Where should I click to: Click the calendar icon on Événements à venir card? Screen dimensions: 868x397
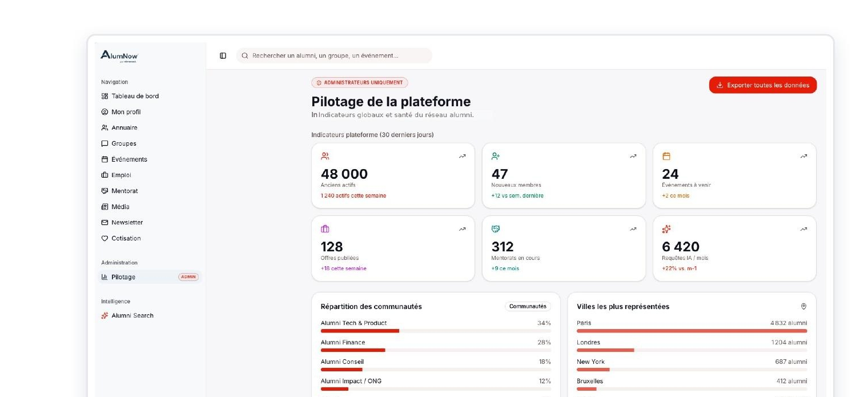coord(666,156)
